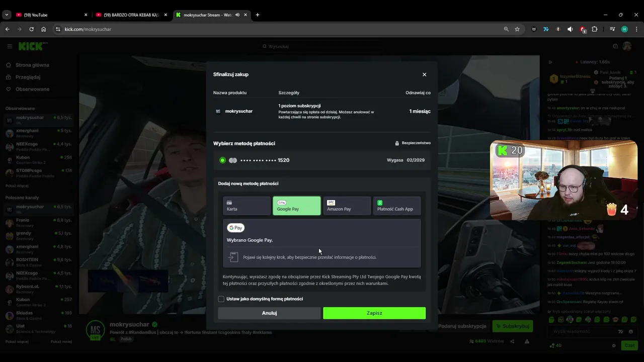The height and width of the screenshot is (362, 644).
Task: Expand Pokaż więcej under Obserwowane
Action: pyautogui.click(x=17, y=186)
